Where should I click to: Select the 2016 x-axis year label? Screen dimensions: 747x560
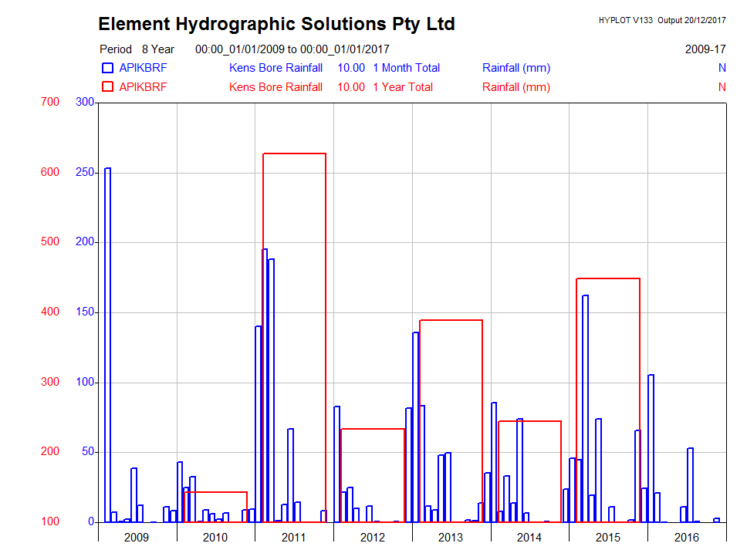click(x=686, y=537)
